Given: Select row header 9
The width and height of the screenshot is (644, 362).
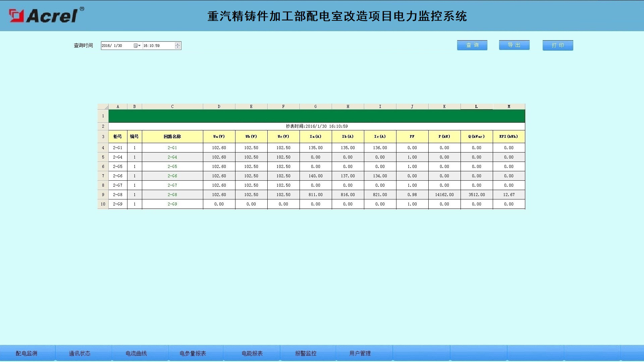Looking at the screenshot, I should [x=103, y=195].
